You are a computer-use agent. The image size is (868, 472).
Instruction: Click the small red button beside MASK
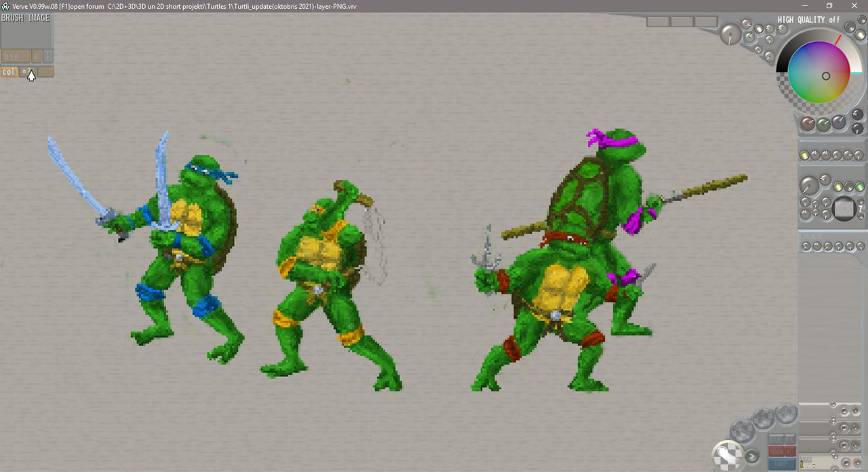click(x=791, y=452)
